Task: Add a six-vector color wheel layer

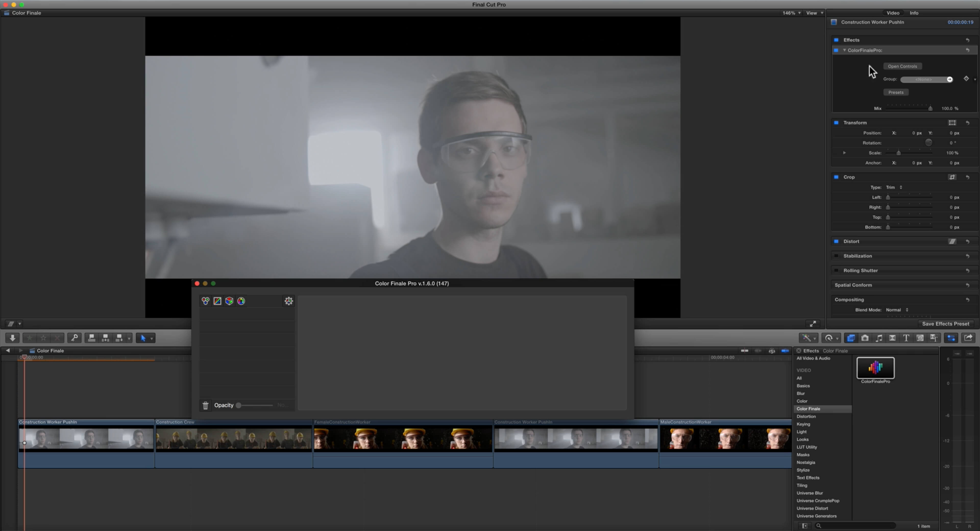Action: 241,301
